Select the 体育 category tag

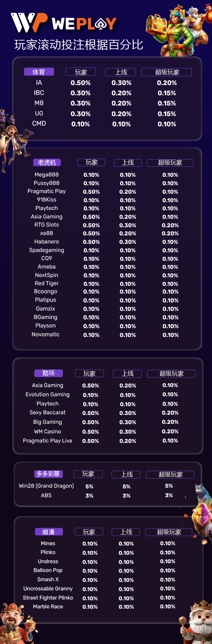pos(39,72)
